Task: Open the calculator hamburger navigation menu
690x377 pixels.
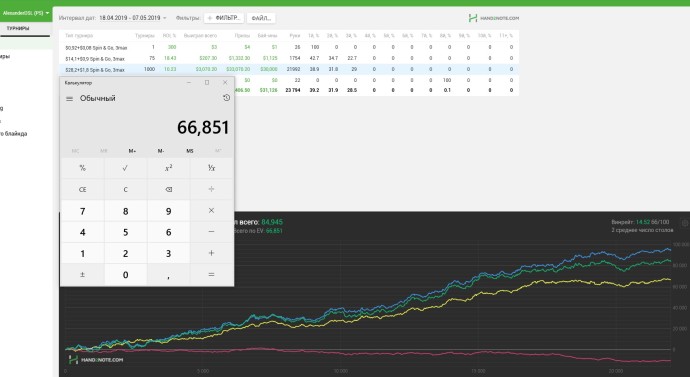Action: pos(70,99)
